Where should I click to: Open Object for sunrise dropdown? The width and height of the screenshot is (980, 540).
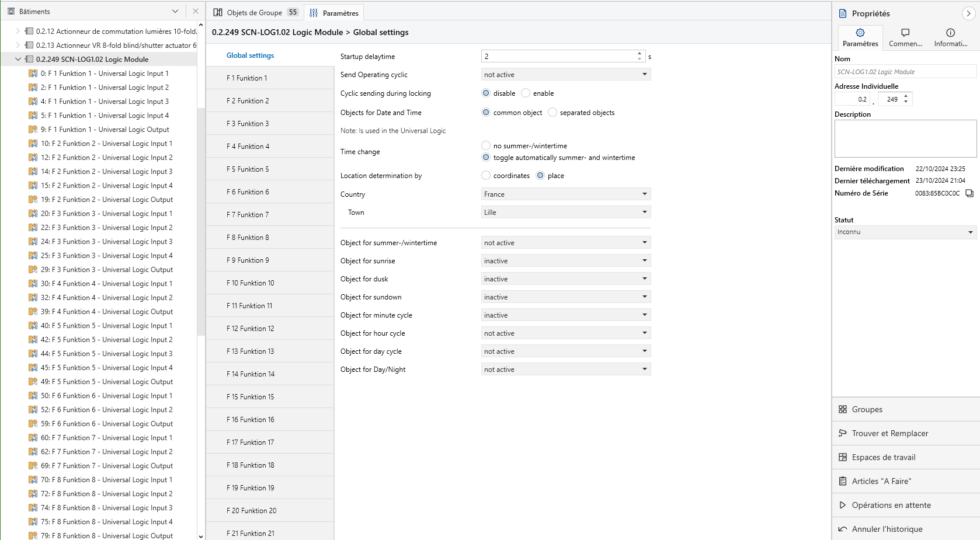click(x=566, y=260)
